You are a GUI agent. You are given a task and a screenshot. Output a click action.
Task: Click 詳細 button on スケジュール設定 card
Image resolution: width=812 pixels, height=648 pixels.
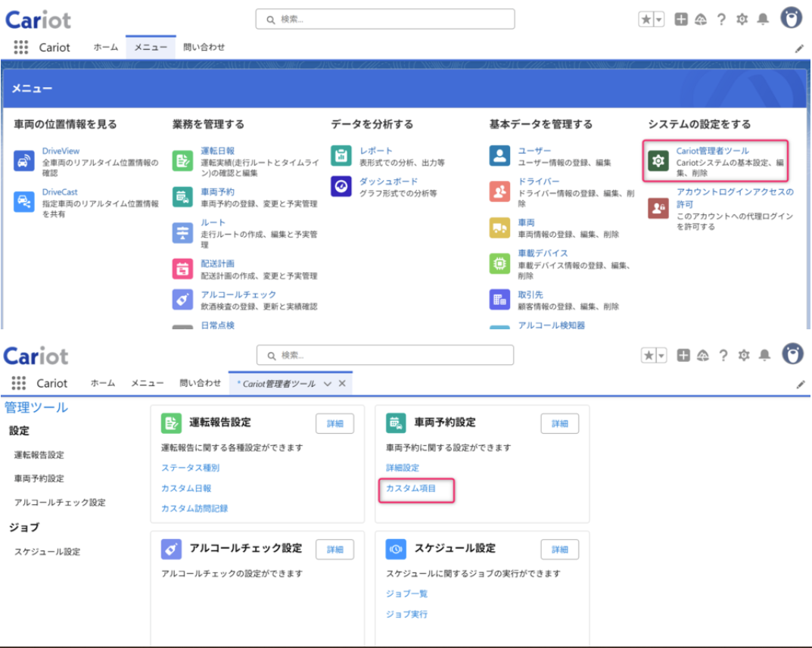point(560,550)
